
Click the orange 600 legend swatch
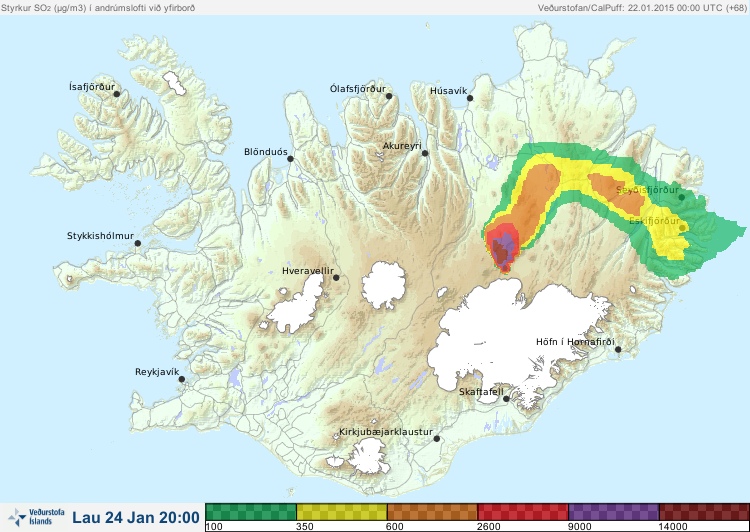432,512
